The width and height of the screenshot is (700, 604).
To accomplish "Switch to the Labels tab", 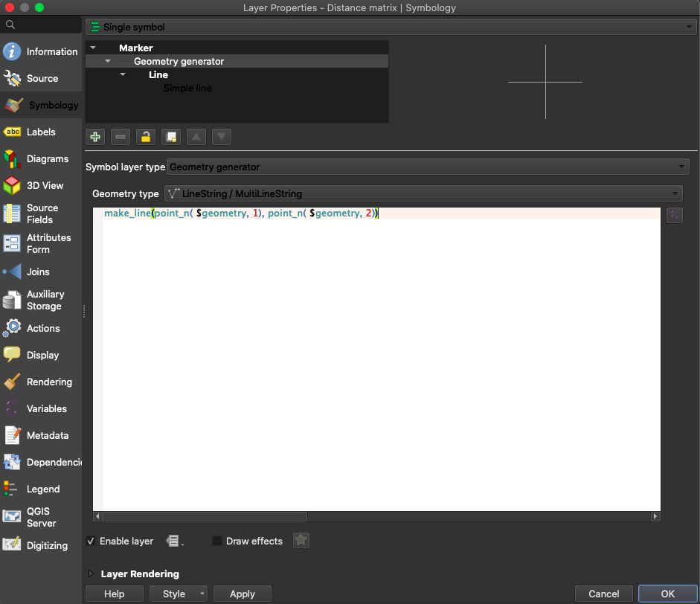I will click(41, 132).
